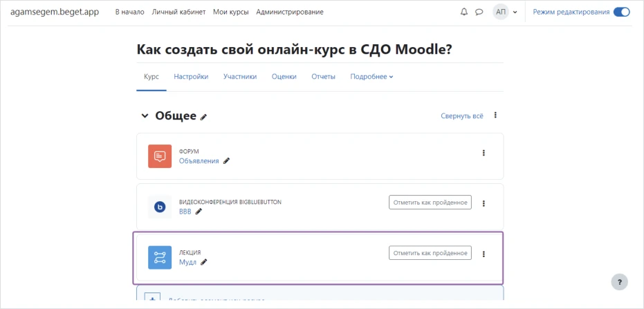644x309 pixels.
Task: Go to В начало in navigation
Action: tap(130, 12)
